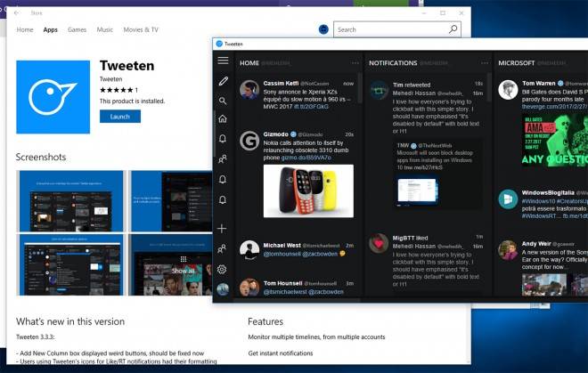The width and height of the screenshot is (588, 373).
Task: Open the ift.tt link in Cassim Ketfi's tweet
Action: (311, 107)
